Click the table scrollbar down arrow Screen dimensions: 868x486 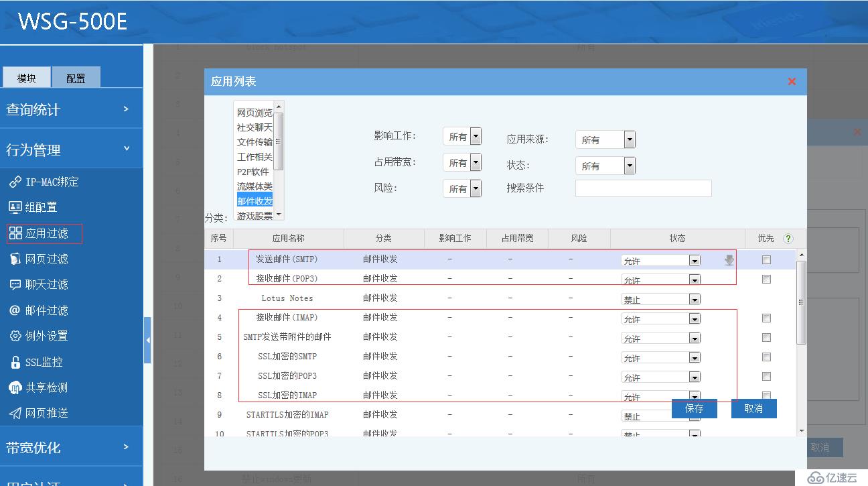[x=801, y=430]
